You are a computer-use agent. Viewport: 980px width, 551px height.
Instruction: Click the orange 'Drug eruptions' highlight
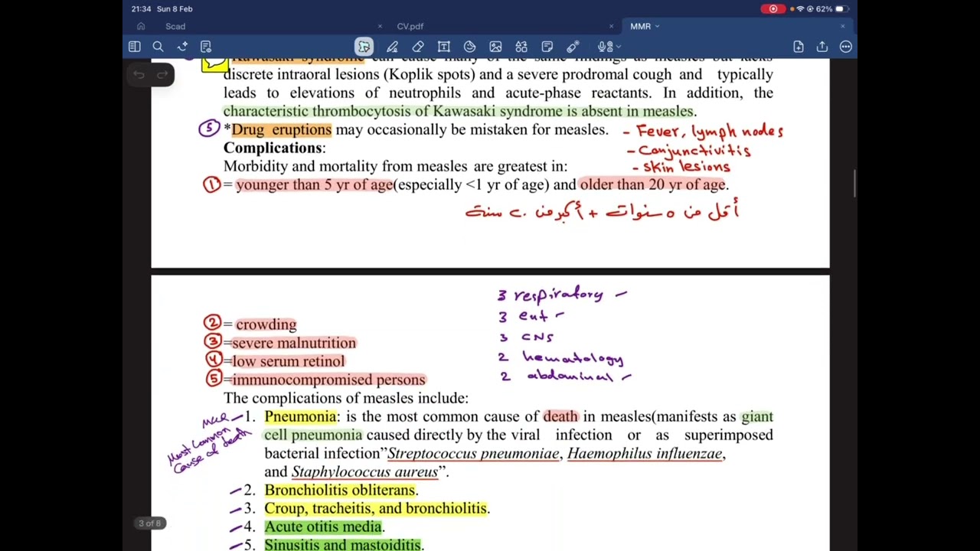[x=282, y=129]
